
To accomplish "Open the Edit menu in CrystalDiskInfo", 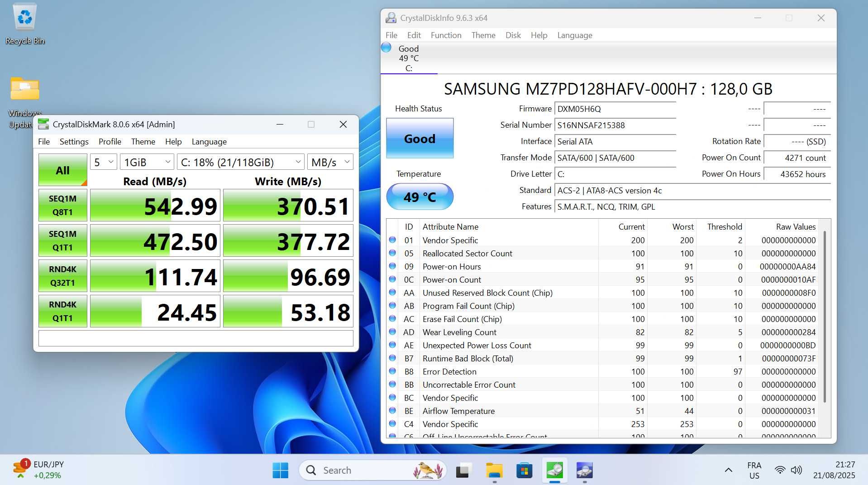I will coord(414,35).
